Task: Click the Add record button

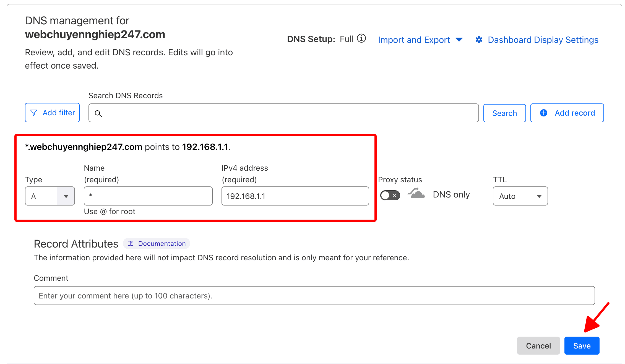Action: pyautogui.click(x=567, y=113)
